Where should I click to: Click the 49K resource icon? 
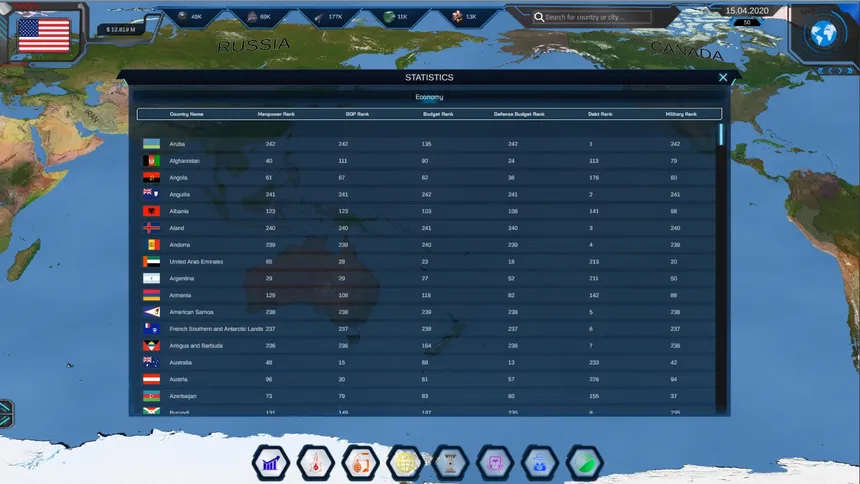point(182,16)
